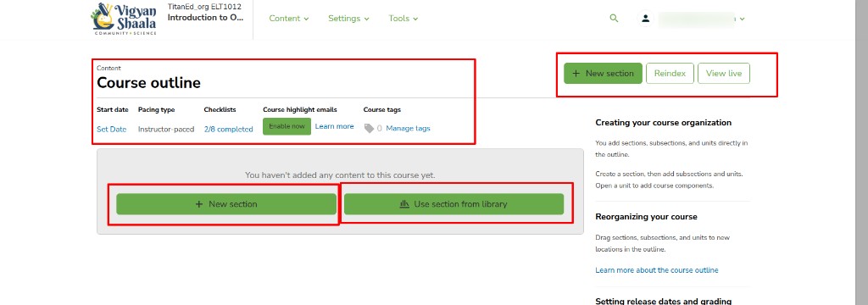Expand the user account dropdown arrow

(x=742, y=19)
